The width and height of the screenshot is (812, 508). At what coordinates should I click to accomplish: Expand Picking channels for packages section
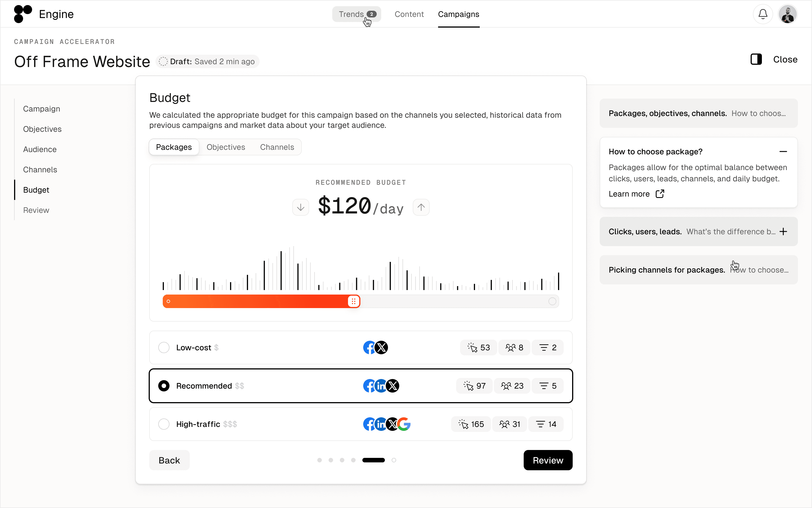698,270
